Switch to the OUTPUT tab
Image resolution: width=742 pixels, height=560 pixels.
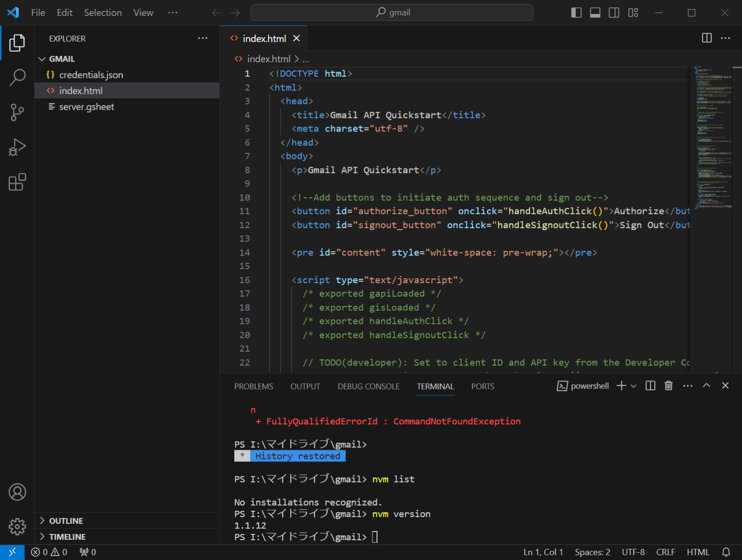[305, 386]
